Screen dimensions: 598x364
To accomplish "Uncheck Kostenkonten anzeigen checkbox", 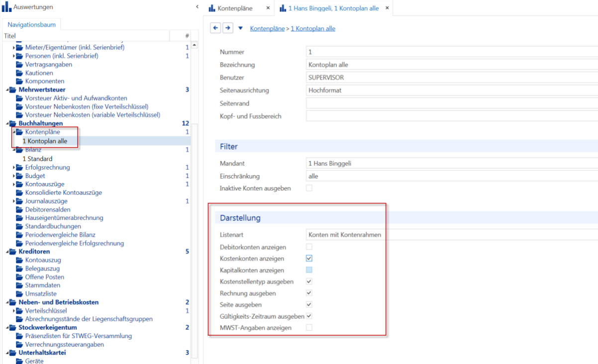I will [x=309, y=259].
